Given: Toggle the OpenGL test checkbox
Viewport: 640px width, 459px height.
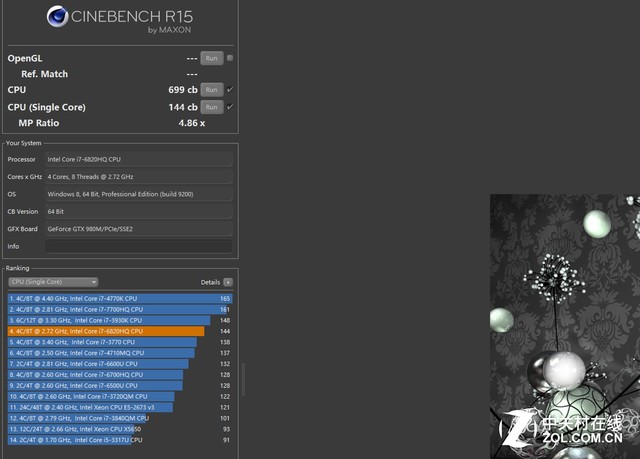Looking at the screenshot, I should (x=230, y=58).
